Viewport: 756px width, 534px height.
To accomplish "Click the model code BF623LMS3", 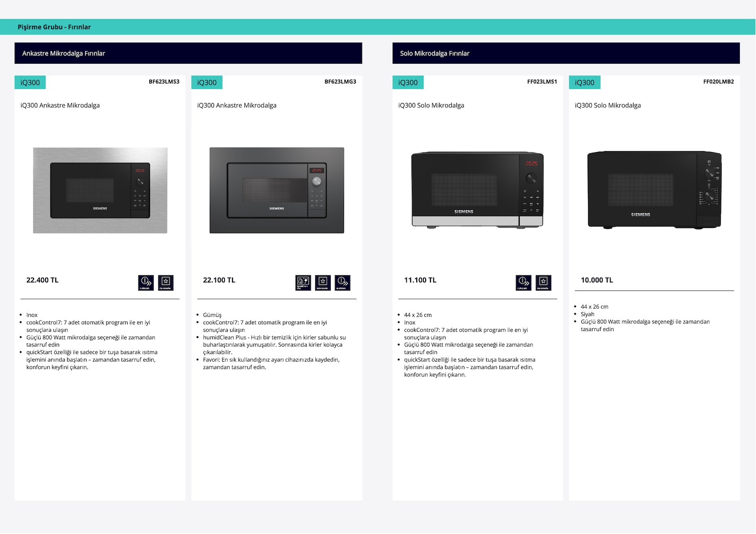I will [x=164, y=82].
